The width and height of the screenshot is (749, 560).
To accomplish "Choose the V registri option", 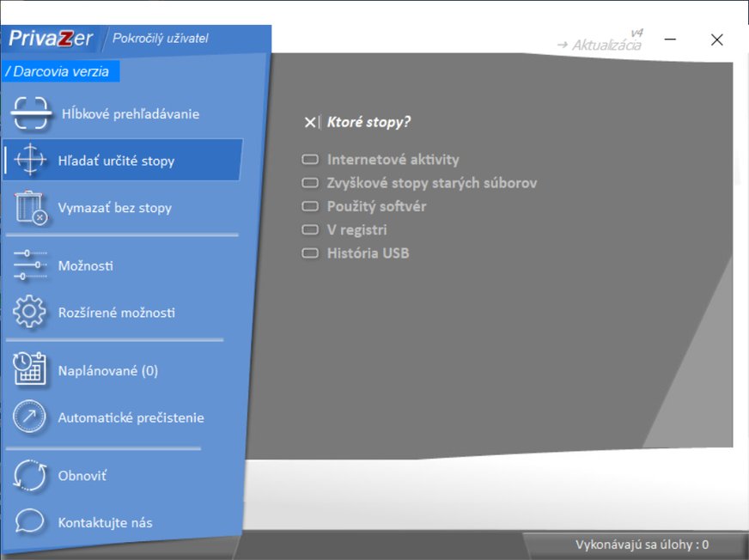I will [x=356, y=230].
